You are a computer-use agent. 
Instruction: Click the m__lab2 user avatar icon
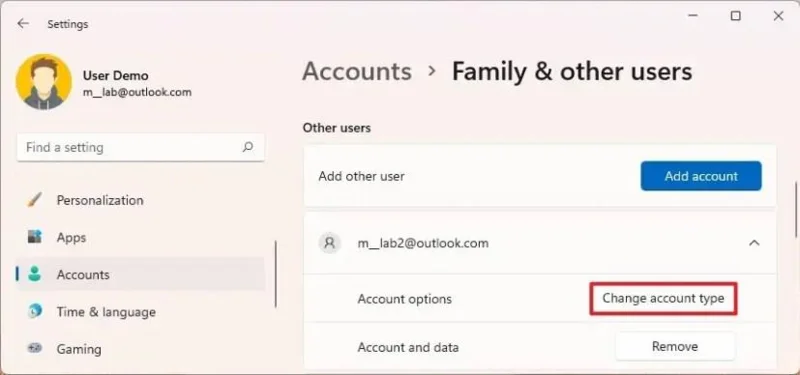pyautogui.click(x=330, y=243)
